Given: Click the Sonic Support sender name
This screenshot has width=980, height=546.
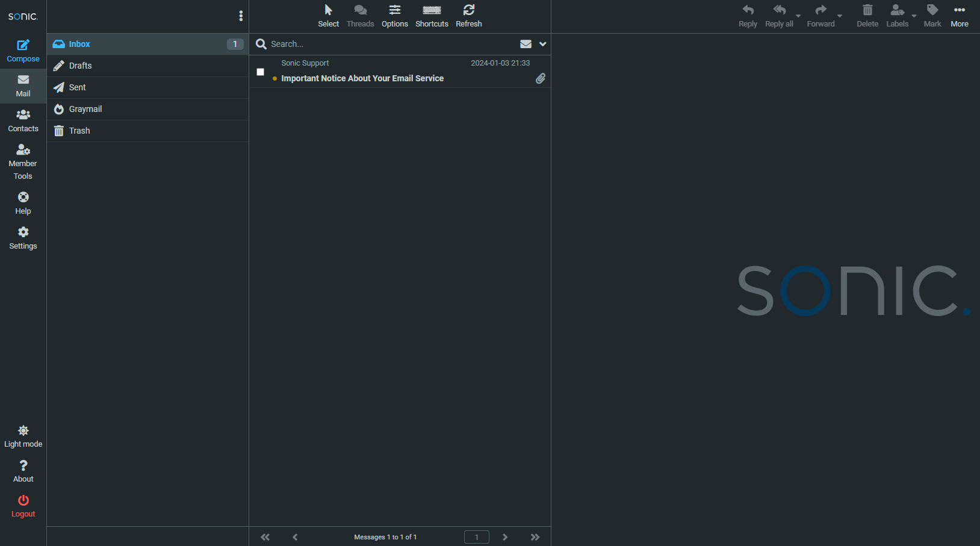Looking at the screenshot, I should tap(305, 63).
